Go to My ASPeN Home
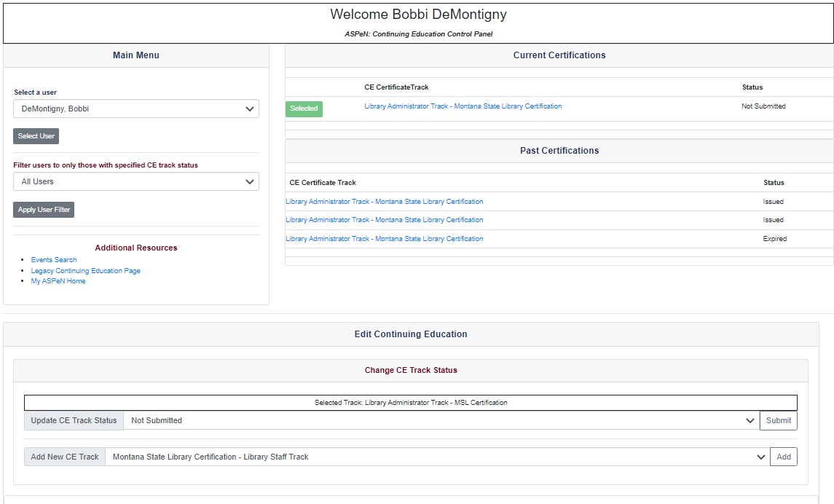 58,280
